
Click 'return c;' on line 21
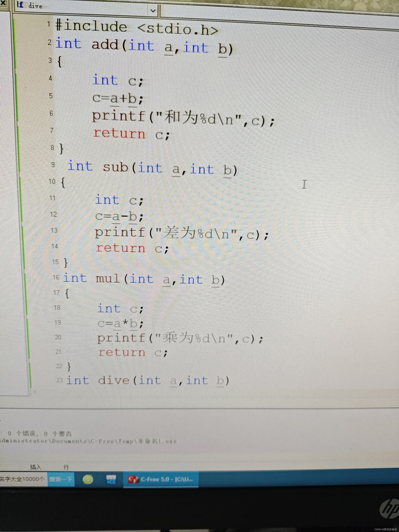(133, 353)
